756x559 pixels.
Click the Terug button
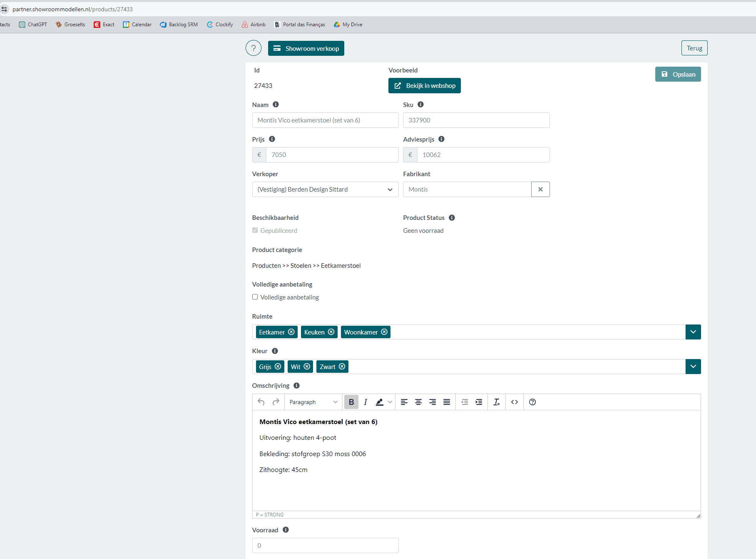[694, 48]
